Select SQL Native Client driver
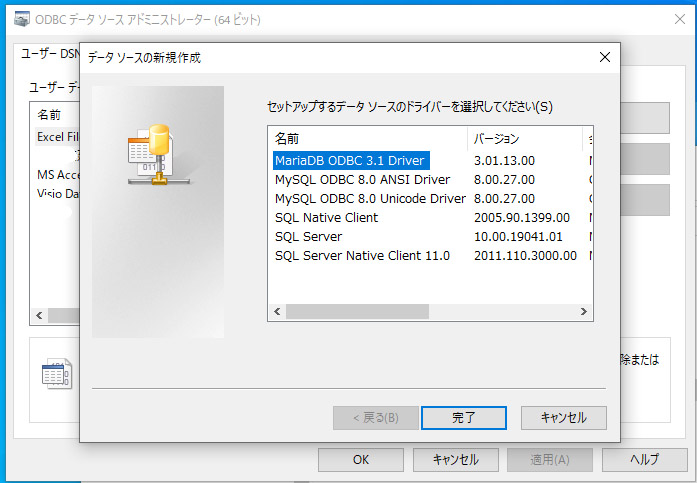This screenshot has height=483, width=697. 326,218
